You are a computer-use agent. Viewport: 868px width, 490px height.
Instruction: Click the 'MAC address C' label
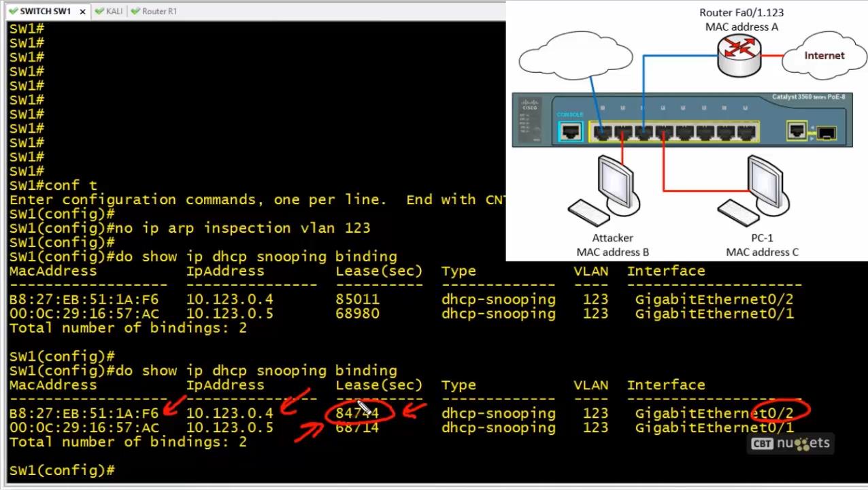pyautogui.click(x=762, y=252)
